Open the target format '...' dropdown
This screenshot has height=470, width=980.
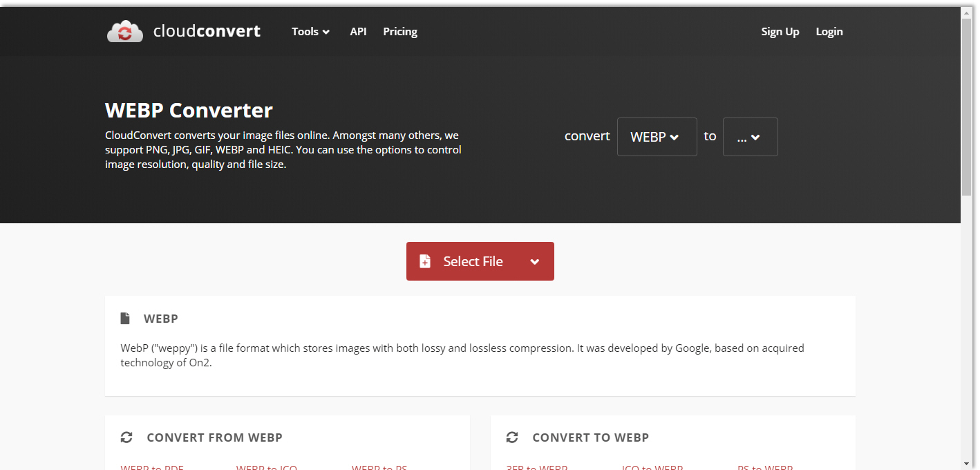751,137
